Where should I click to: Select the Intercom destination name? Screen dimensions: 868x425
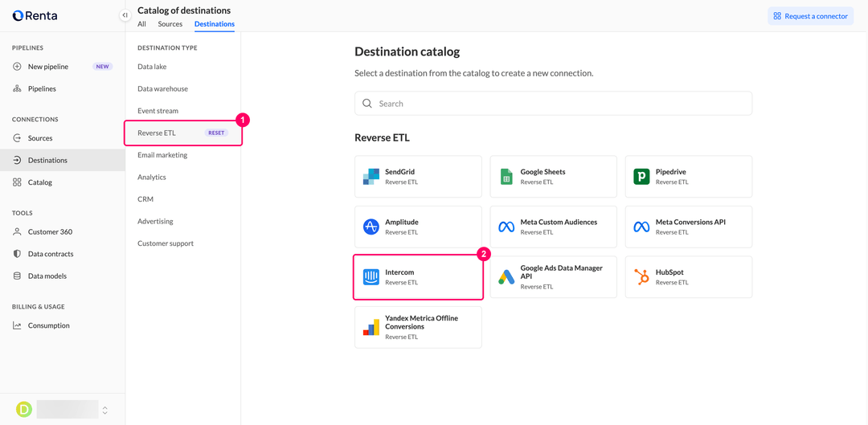[x=399, y=272]
